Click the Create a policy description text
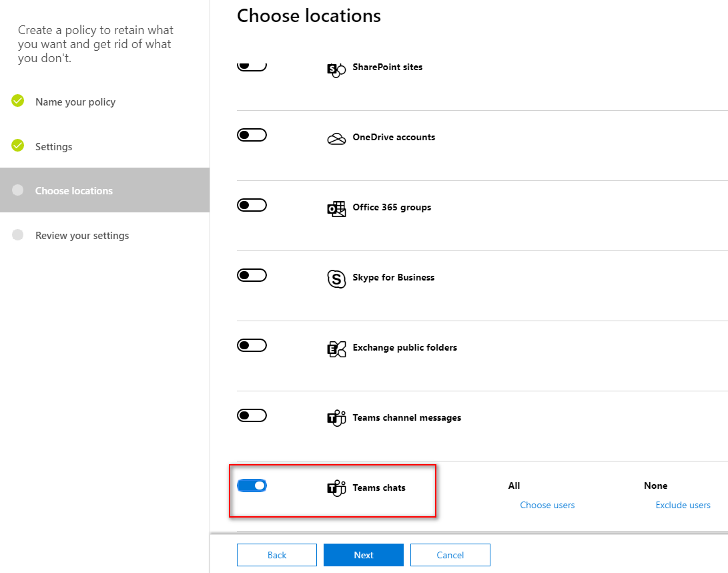Viewport: 728px width, 573px height. pos(95,43)
